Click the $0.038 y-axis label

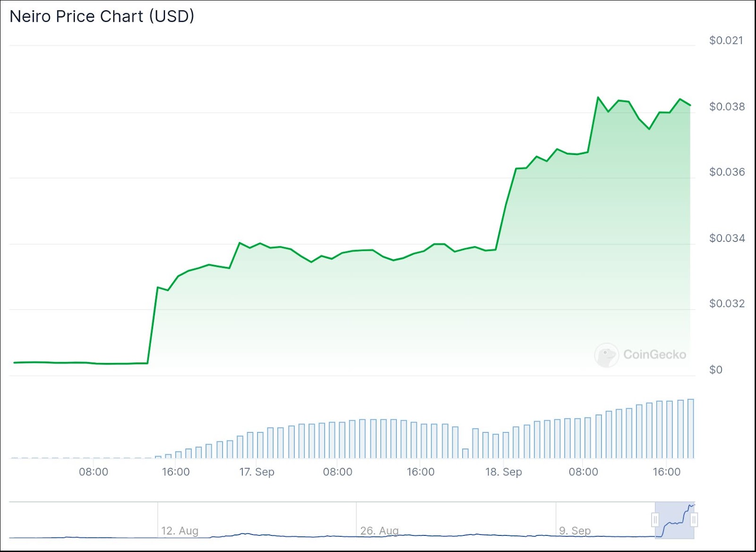[x=727, y=107]
